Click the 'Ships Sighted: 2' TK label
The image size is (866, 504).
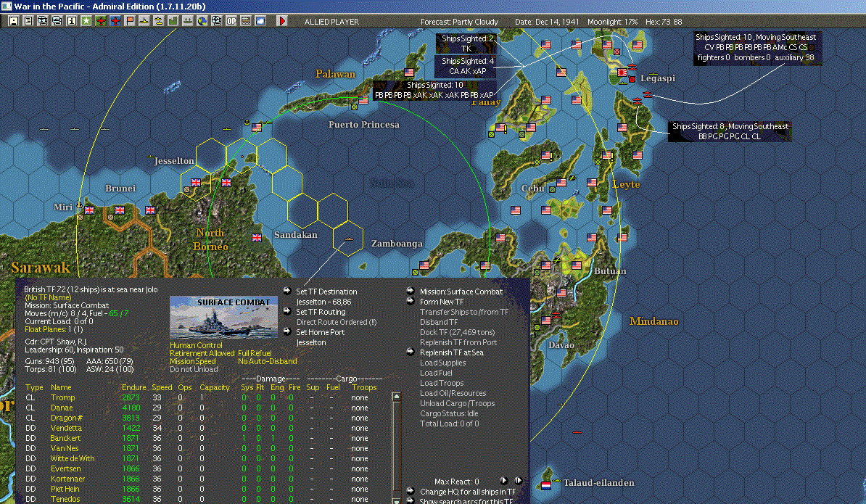[466, 44]
